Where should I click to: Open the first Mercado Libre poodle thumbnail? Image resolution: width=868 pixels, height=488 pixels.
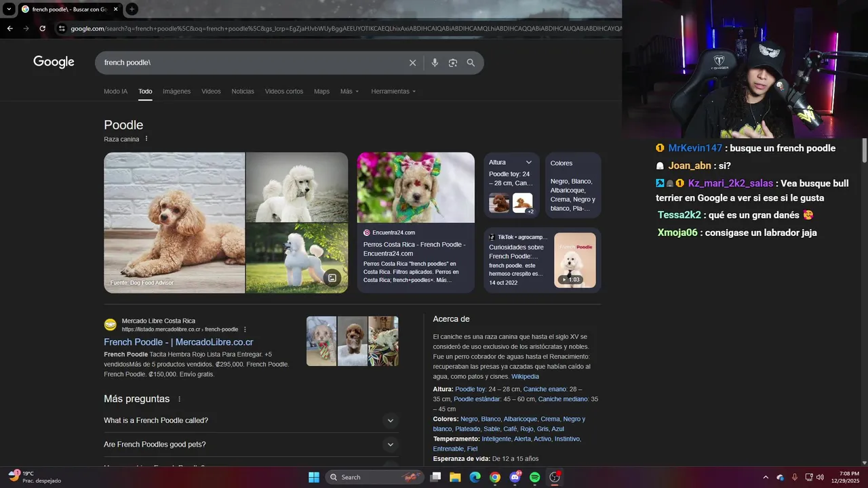pos(321,341)
